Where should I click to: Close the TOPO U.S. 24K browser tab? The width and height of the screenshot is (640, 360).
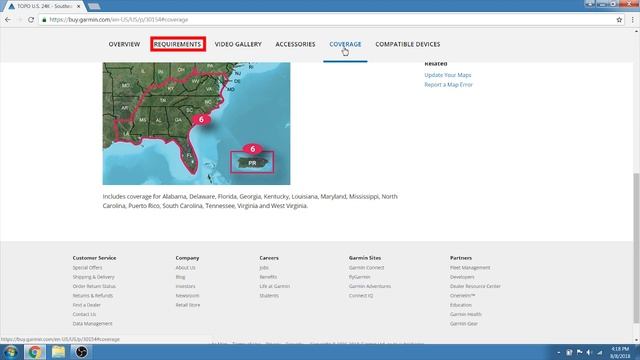pos(79,7)
